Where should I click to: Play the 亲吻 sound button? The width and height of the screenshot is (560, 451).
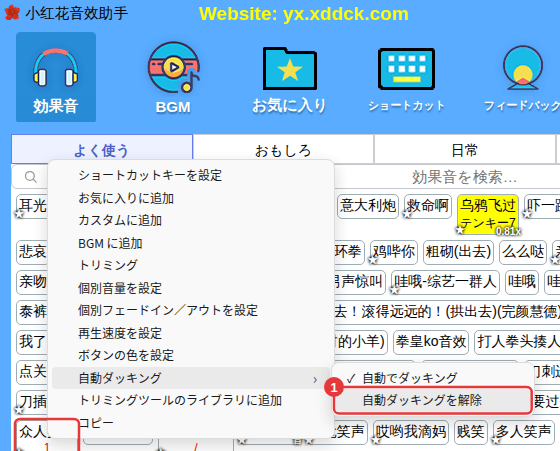point(32,282)
